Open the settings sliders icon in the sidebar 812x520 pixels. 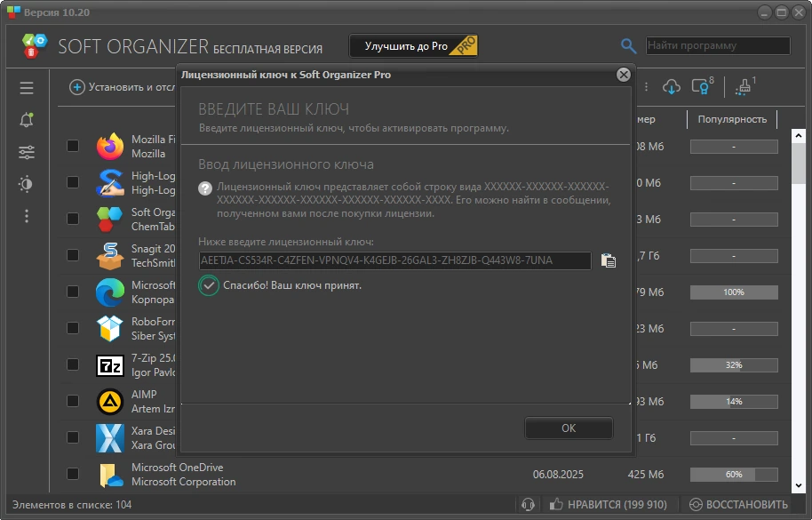pyautogui.click(x=27, y=152)
